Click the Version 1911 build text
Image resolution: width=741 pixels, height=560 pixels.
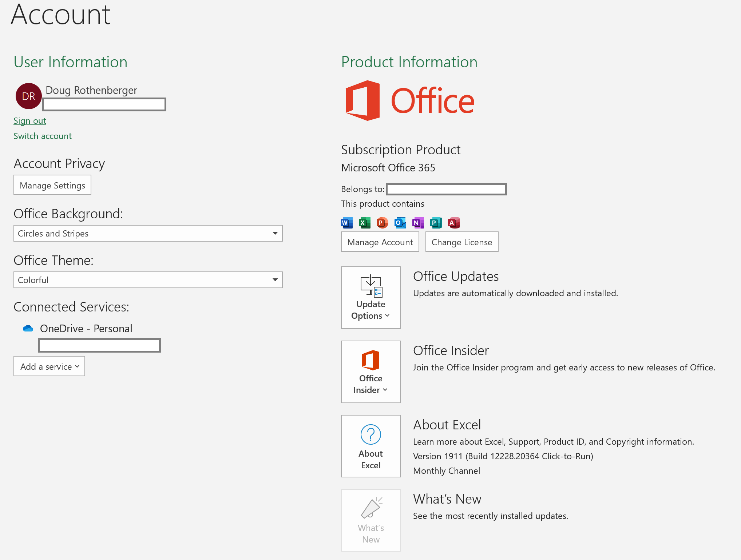(503, 456)
